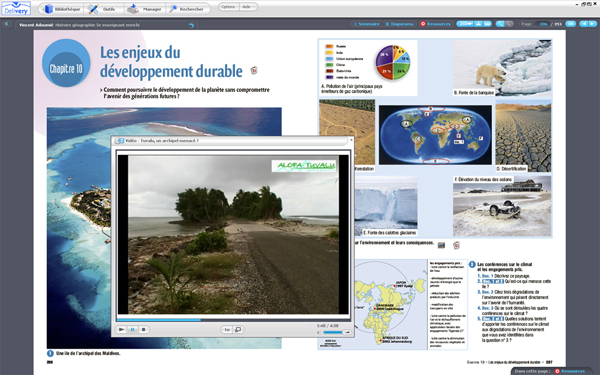This screenshot has height=375, width=600.
Task: Go to the next page with the right arrow
Action: [593, 24]
